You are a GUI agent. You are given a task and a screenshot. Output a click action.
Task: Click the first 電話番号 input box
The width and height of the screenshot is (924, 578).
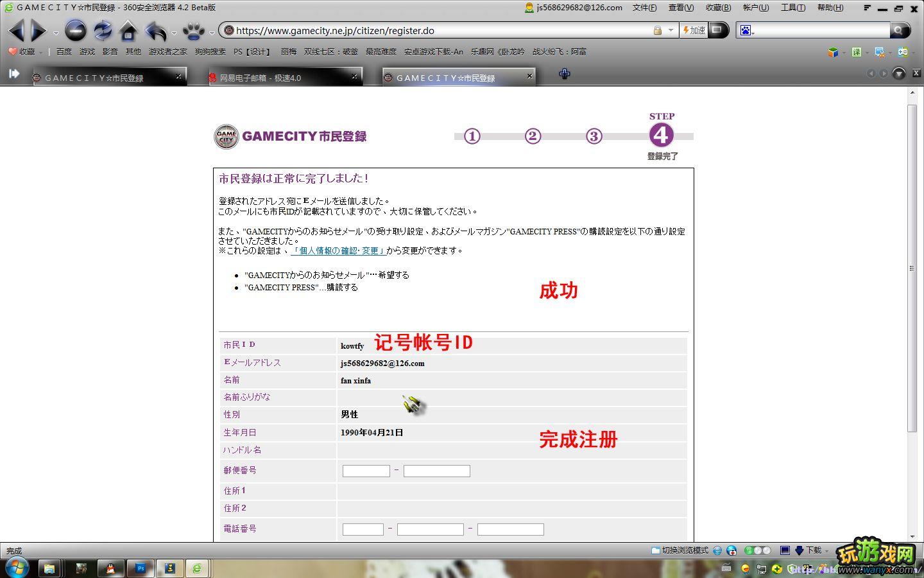363,529
